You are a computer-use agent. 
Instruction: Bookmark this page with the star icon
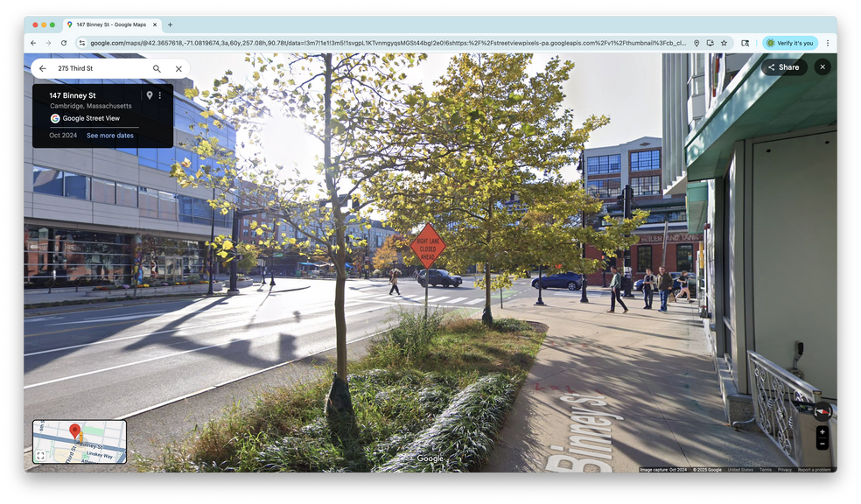(x=724, y=43)
